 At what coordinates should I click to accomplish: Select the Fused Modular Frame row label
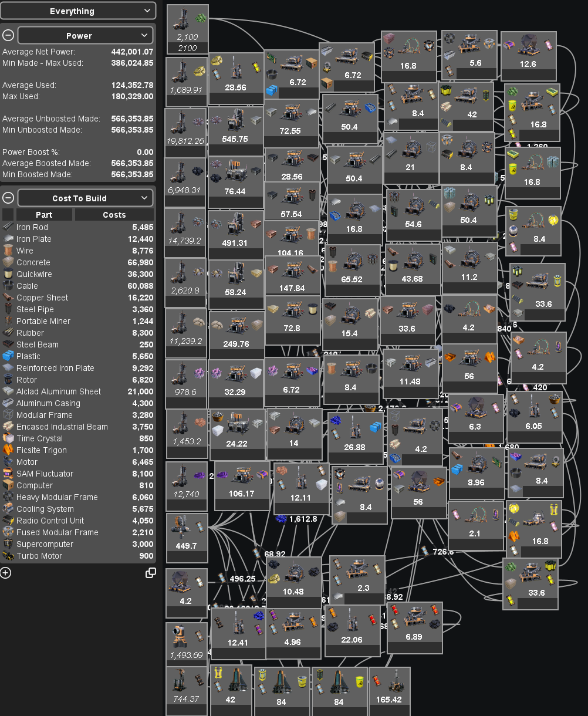[58, 532]
